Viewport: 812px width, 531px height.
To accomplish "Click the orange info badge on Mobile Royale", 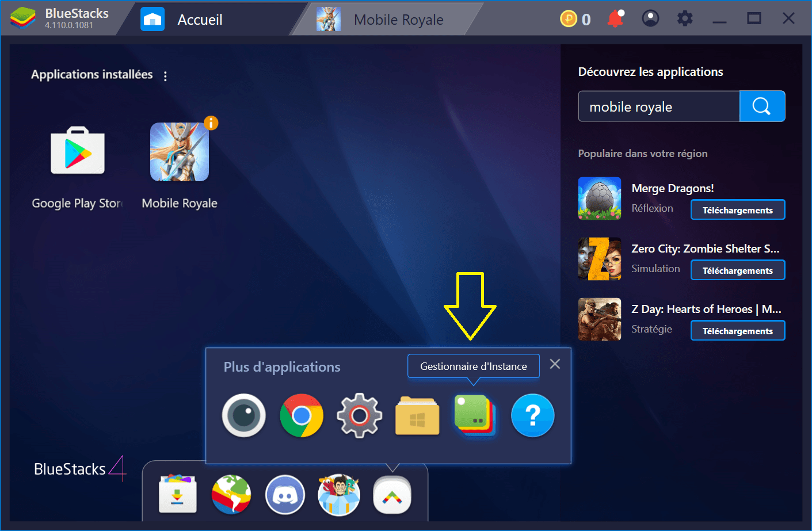I will click(x=211, y=123).
